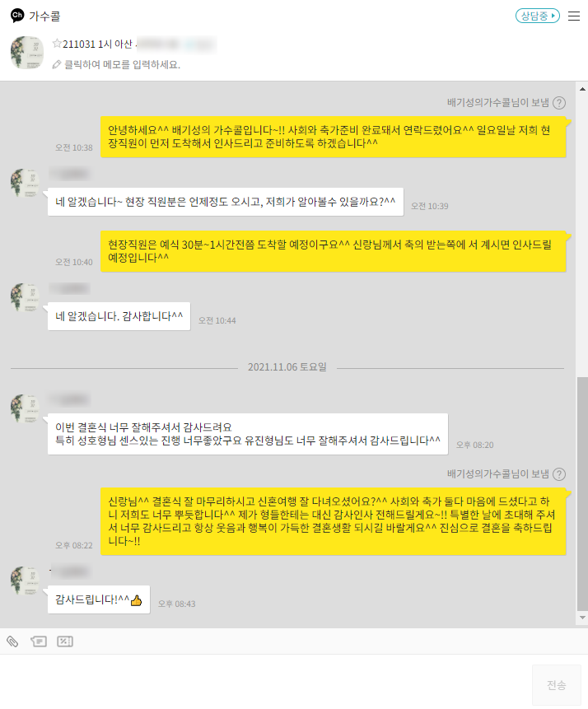
Task: Click the message text input area
Action: click(264, 682)
